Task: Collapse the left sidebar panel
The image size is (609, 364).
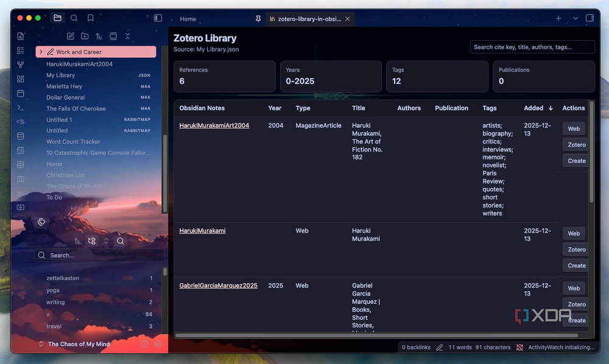Action: [158, 18]
